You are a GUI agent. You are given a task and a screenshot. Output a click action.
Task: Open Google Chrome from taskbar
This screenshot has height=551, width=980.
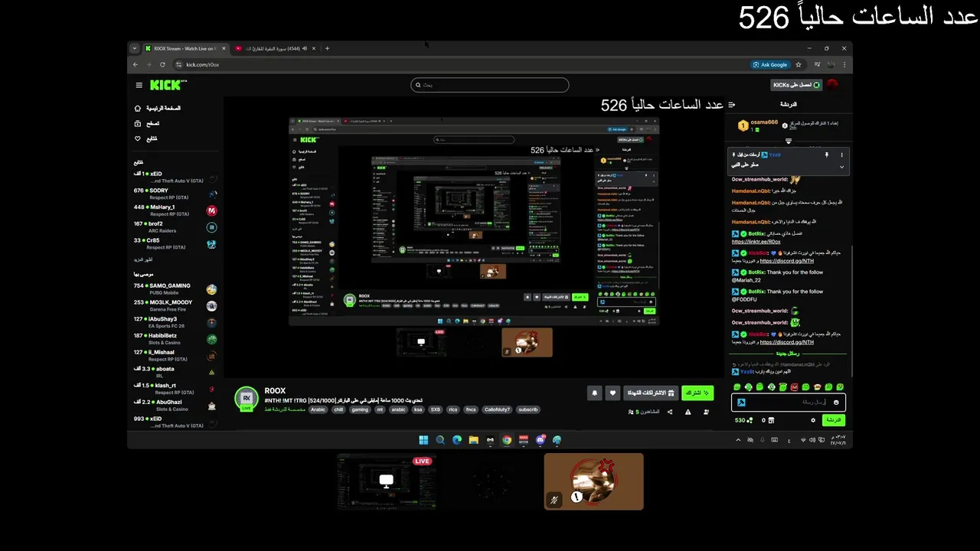click(x=507, y=440)
